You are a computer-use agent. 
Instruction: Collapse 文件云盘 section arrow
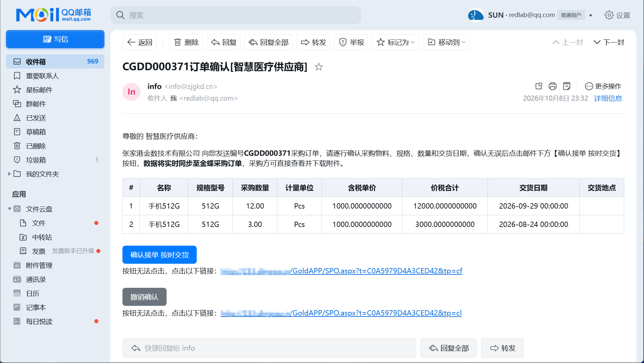(x=9, y=209)
